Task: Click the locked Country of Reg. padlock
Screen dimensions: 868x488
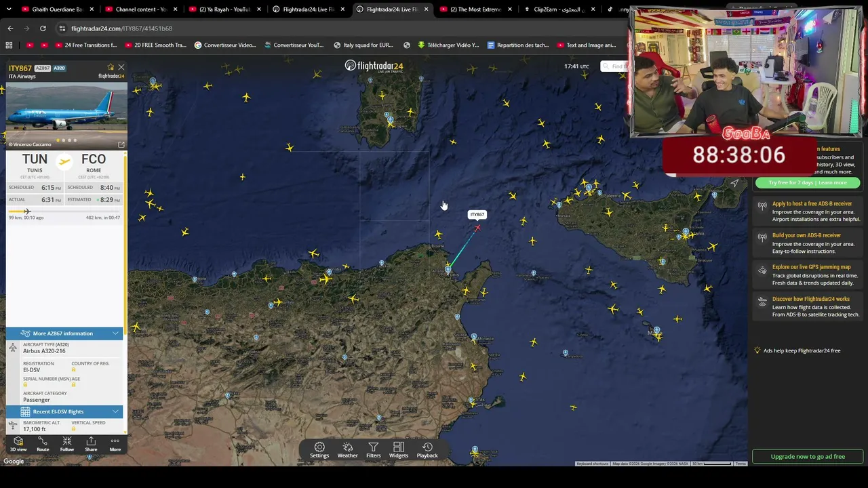Action: 74,369
